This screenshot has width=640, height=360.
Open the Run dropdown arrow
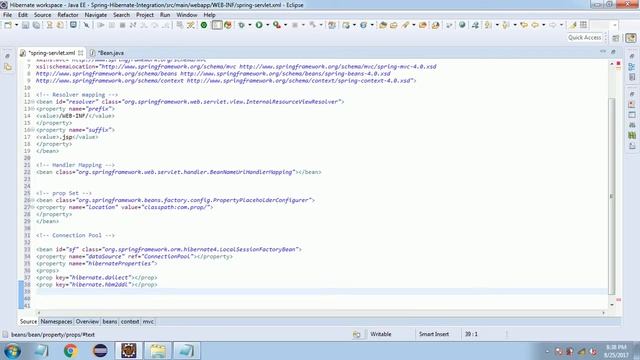[x=267, y=25]
